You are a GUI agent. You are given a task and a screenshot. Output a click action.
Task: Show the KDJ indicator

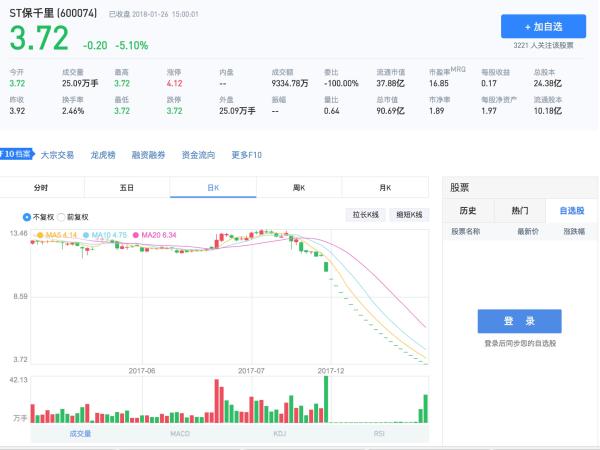tap(280, 433)
